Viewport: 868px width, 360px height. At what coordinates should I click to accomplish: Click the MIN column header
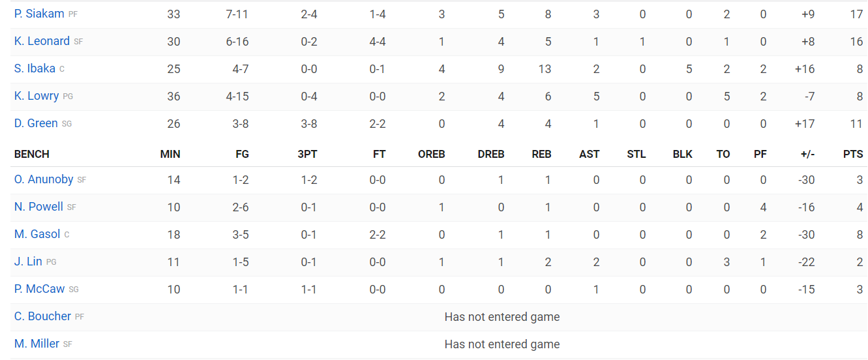pyautogui.click(x=170, y=155)
